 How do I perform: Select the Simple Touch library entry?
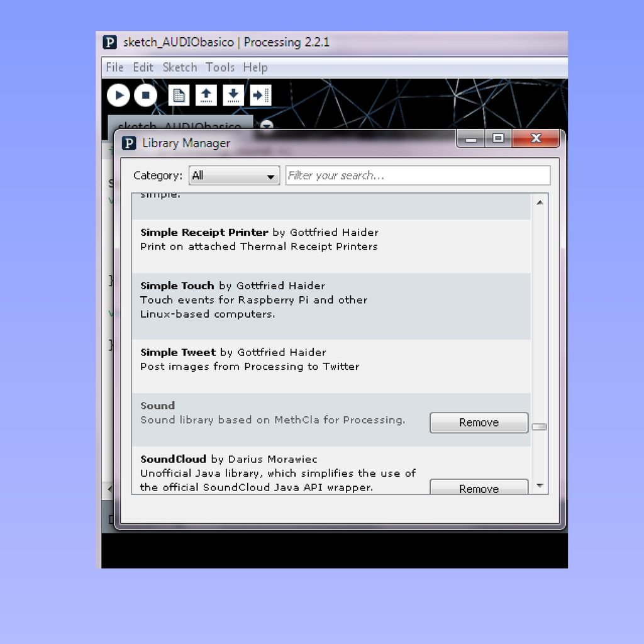tap(331, 306)
